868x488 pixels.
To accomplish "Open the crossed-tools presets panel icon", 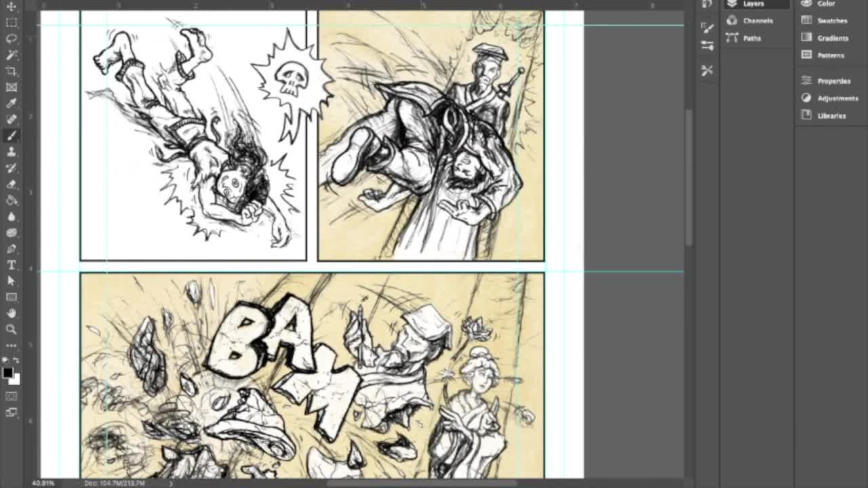I will pos(707,70).
